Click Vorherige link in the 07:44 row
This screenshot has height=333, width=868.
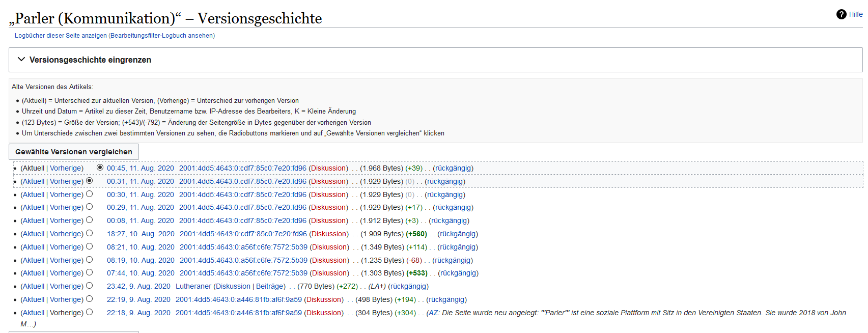tap(66, 273)
